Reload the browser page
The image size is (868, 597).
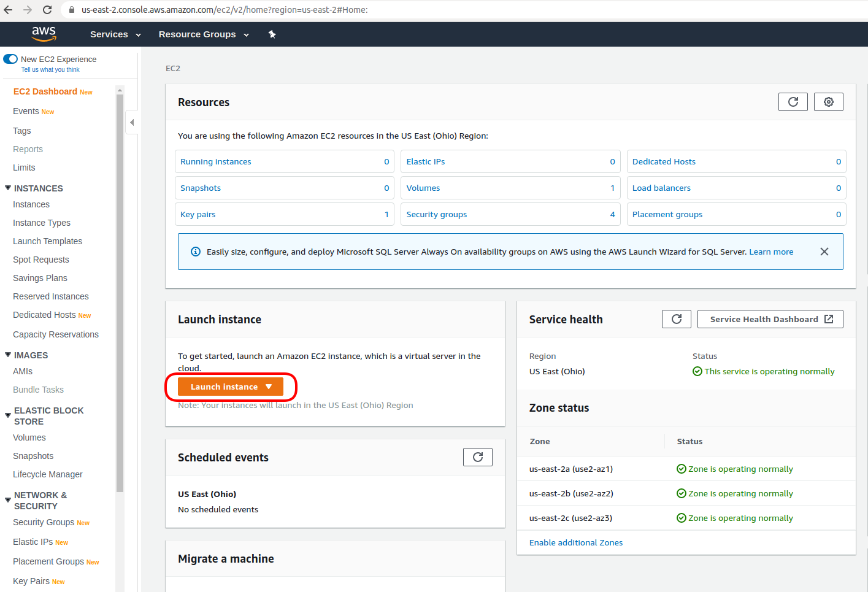pos(47,10)
